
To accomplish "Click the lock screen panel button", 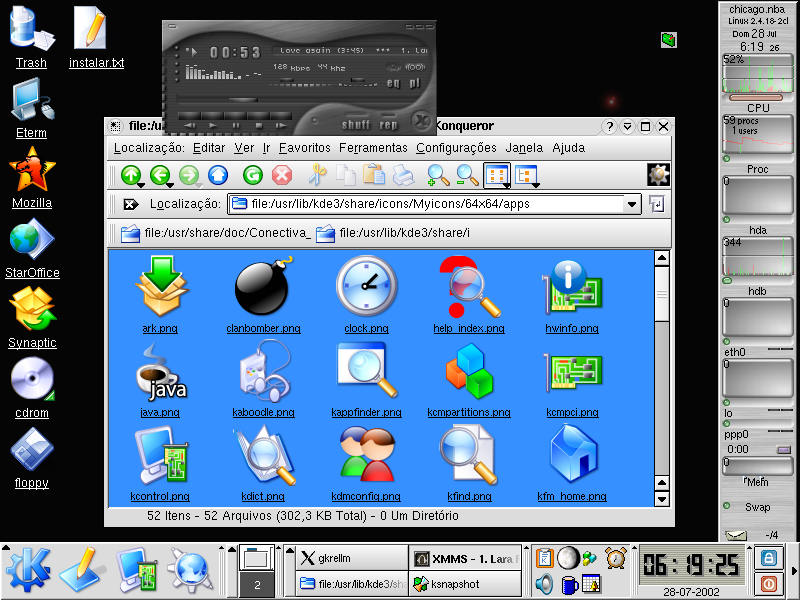I will tap(768, 558).
